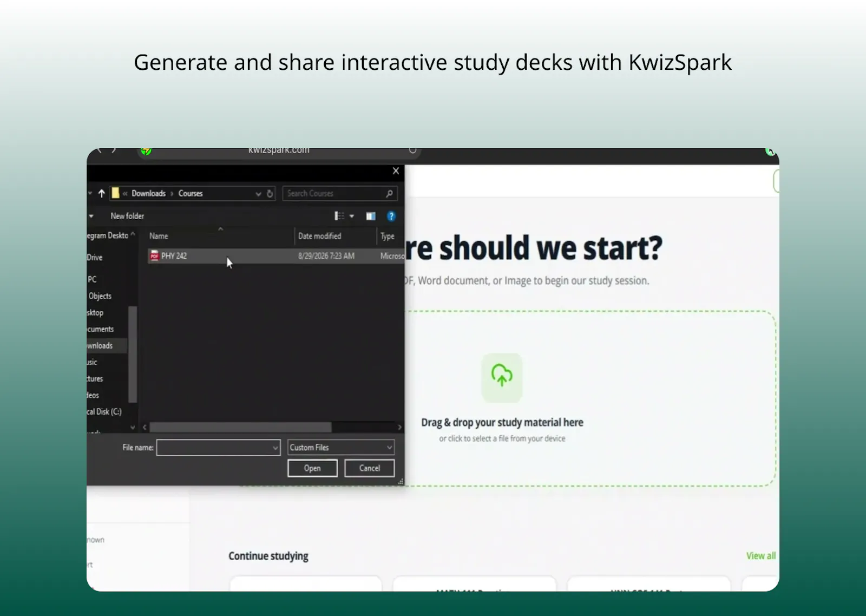
Task: Select Videos in the navigation pane
Action: tap(93, 395)
